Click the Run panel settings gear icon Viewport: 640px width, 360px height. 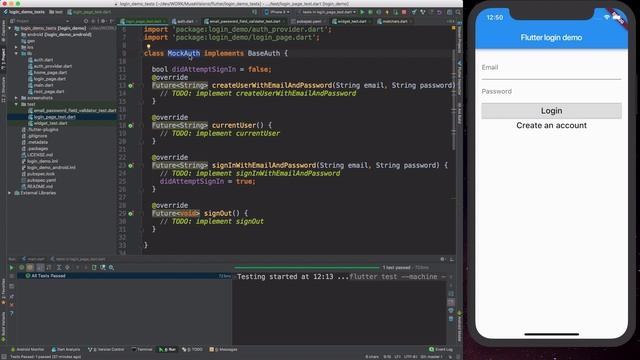(442, 259)
